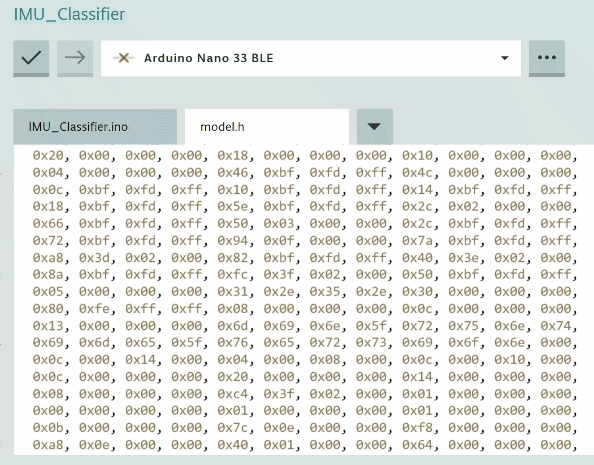Select the model.h tab
Screen dimensions: 594x465
[267, 127]
